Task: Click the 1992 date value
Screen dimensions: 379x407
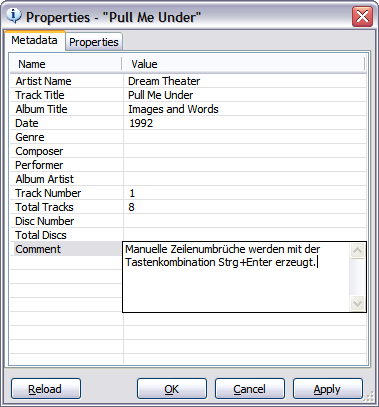Action: click(x=141, y=123)
